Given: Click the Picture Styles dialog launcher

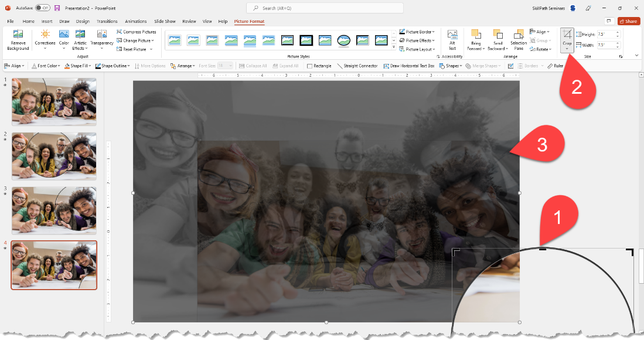Looking at the screenshot, I should tap(438, 57).
